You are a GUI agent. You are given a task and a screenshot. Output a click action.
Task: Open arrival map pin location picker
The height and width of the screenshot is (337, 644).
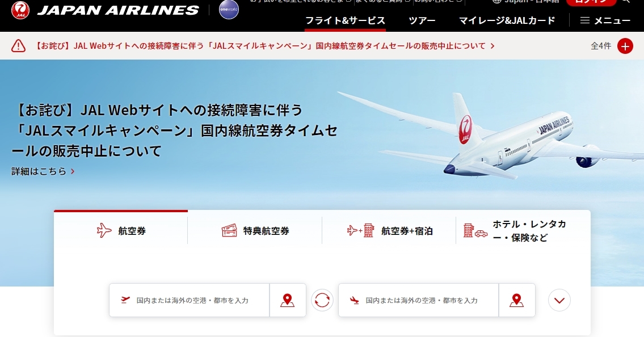click(517, 300)
